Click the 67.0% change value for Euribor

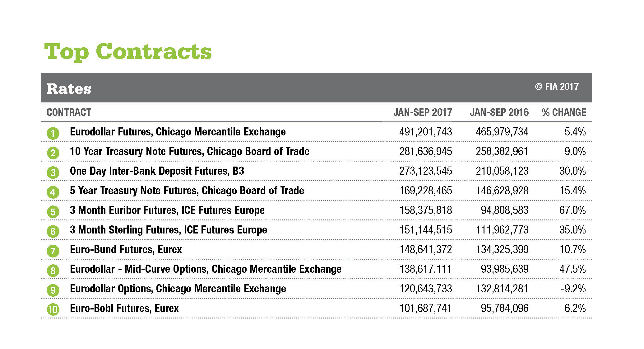[x=572, y=210]
